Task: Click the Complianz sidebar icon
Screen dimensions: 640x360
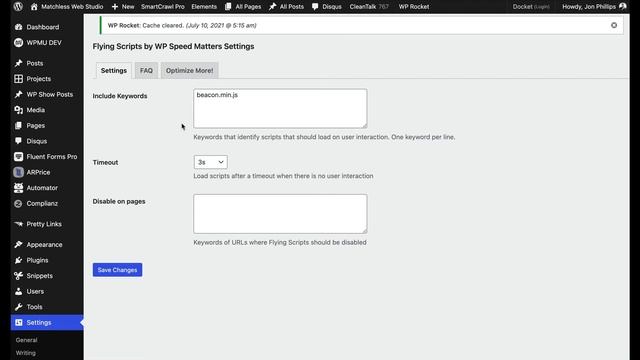Action: [18, 203]
